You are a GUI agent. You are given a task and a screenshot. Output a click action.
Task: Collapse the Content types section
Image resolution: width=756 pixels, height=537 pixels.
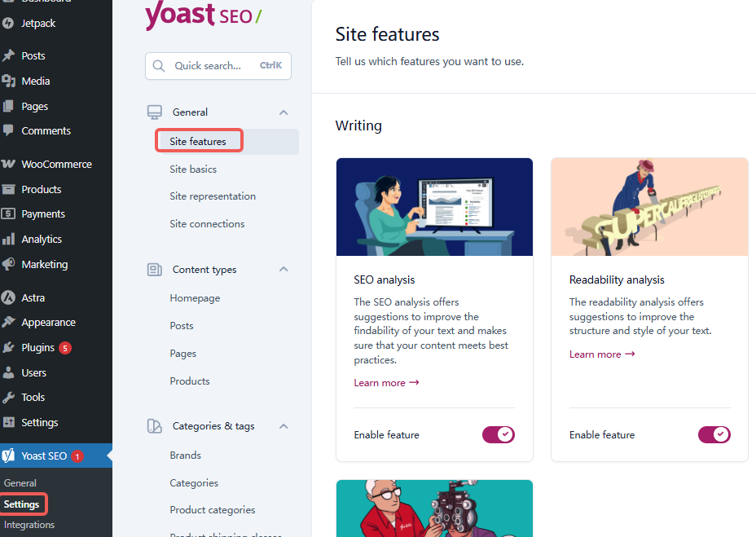[283, 269]
